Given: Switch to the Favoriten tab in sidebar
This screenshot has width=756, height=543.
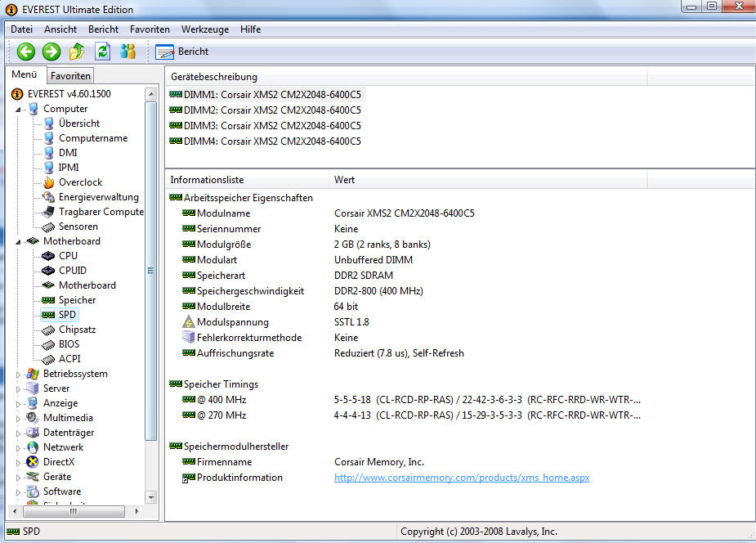Looking at the screenshot, I should click(x=70, y=76).
